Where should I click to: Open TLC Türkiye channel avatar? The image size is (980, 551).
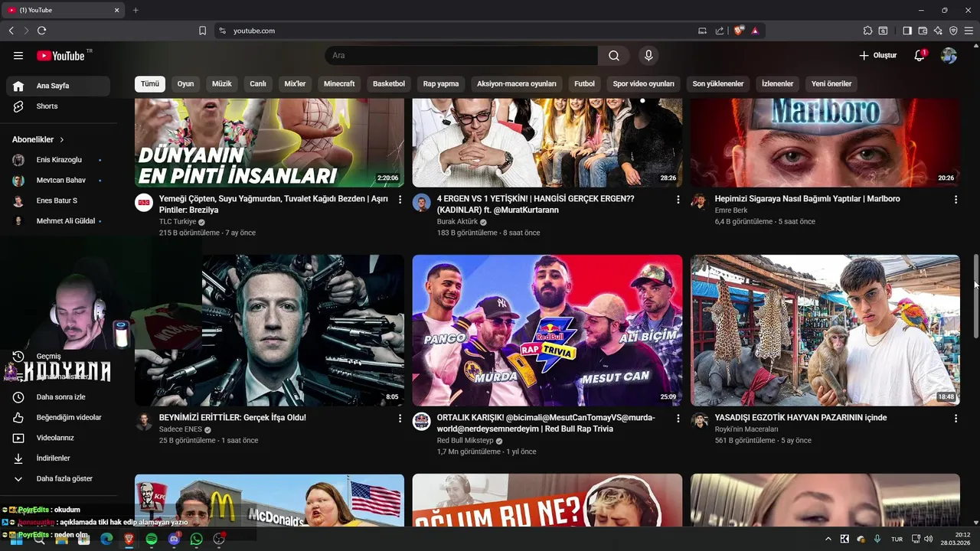pyautogui.click(x=144, y=203)
